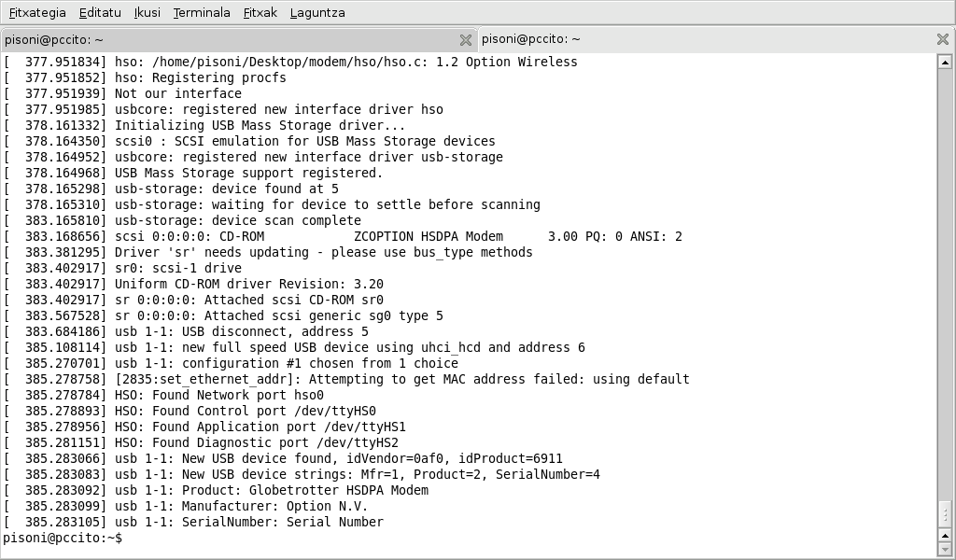
Task: Close the first pisoni@pccito tab
Action: (x=465, y=40)
